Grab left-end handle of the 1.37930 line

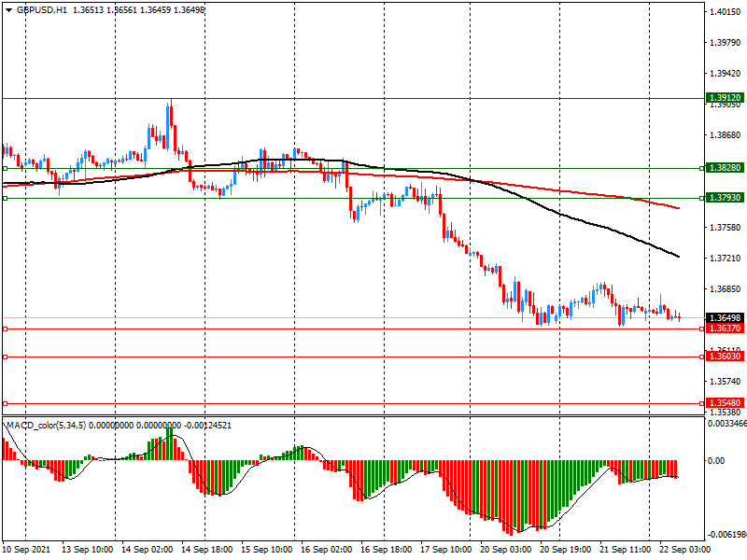6,198
